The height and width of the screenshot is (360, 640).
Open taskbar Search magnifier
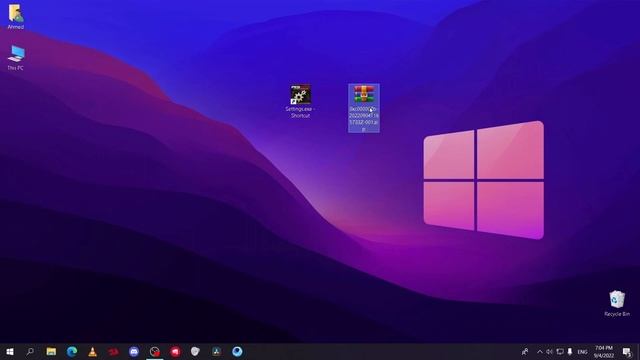30,351
